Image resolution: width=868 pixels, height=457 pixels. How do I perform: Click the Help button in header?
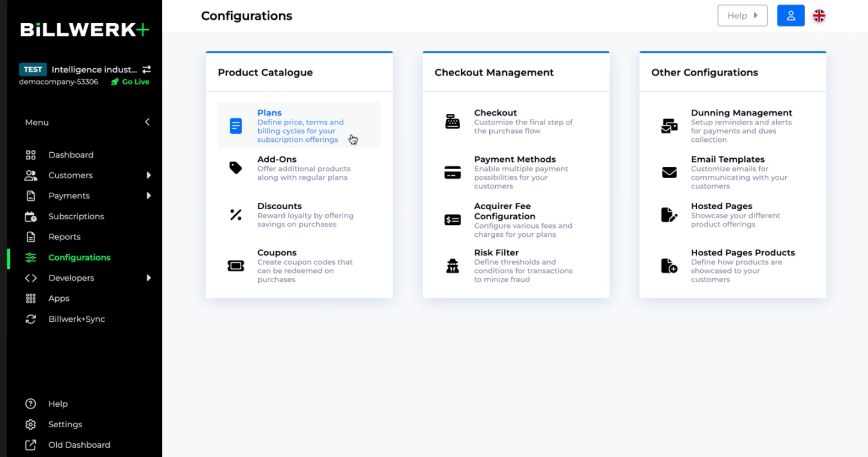click(x=742, y=16)
